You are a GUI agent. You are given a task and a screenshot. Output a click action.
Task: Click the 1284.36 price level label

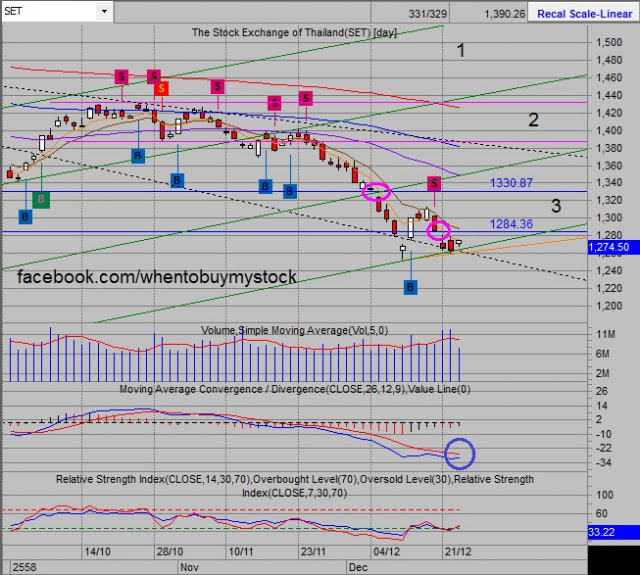(511, 224)
